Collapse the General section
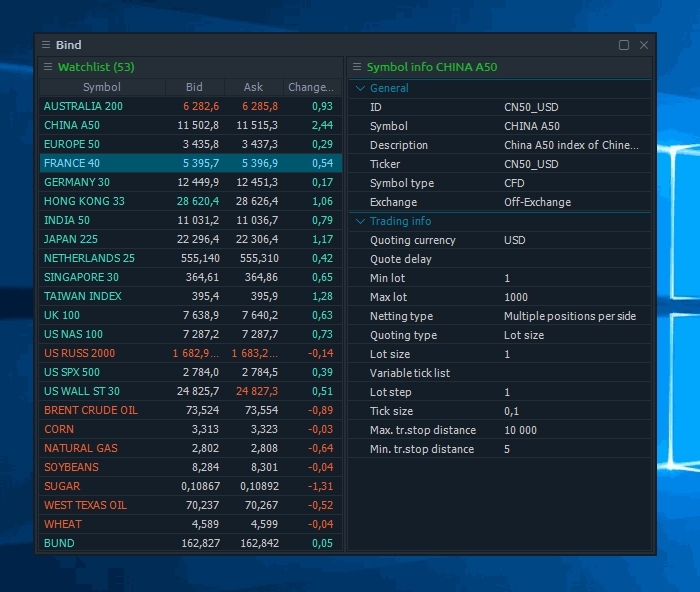Viewport: 700px width, 592px height. click(x=361, y=88)
